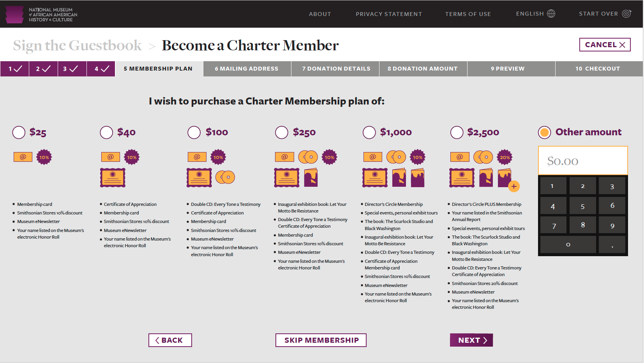Open the 8 Donation Amount step
This screenshot has width=644, height=363.
pyautogui.click(x=423, y=69)
